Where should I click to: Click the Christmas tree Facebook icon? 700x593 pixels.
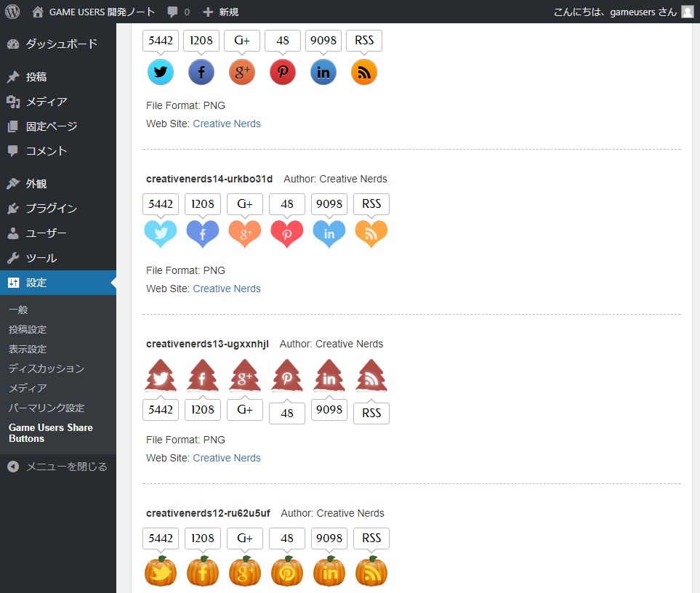(x=203, y=376)
